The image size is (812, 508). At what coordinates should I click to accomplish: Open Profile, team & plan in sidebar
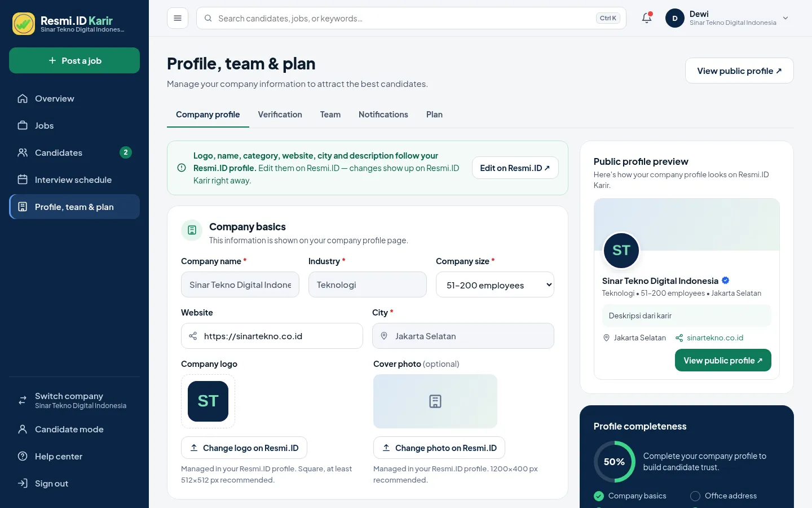point(74,207)
